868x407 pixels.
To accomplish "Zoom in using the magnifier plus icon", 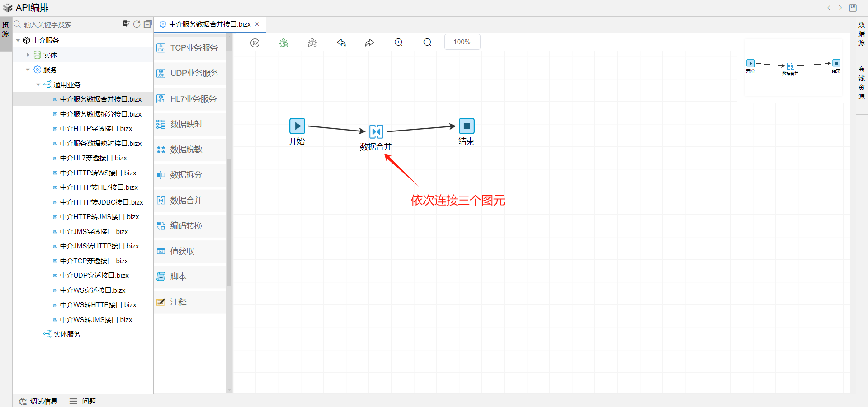I will (x=398, y=42).
